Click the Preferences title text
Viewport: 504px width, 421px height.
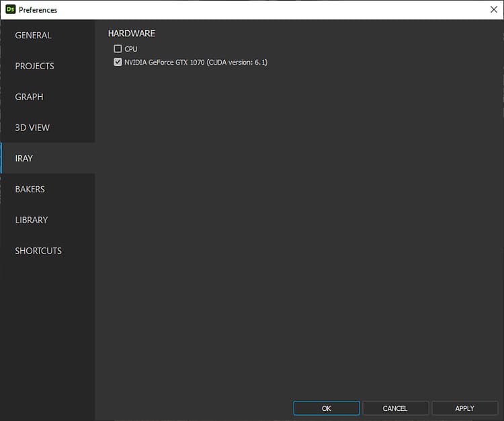[x=38, y=10]
